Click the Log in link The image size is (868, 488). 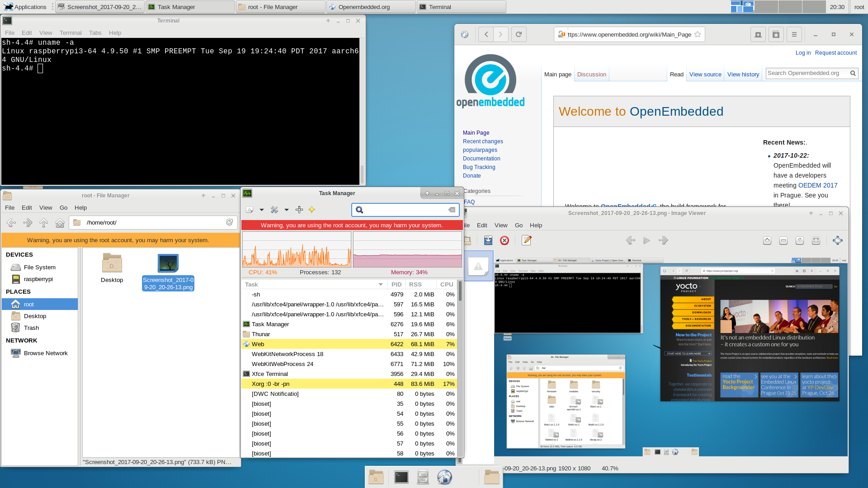(x=803, y=53)
